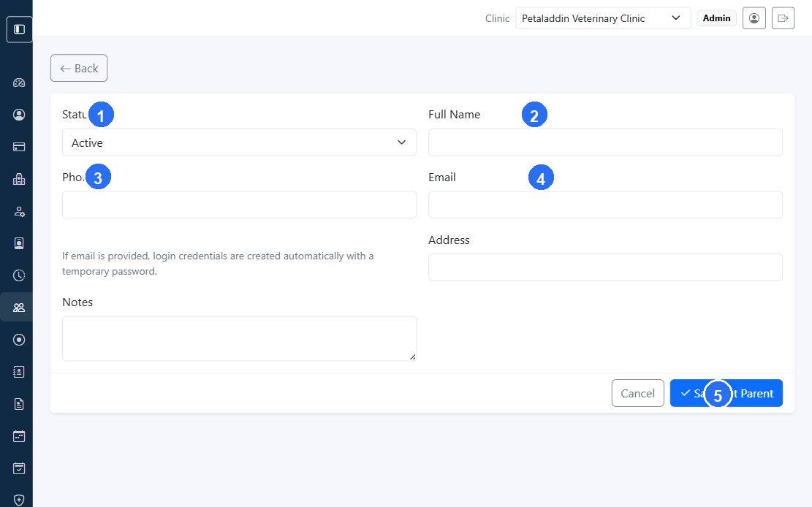The height and width of the screenshot is (507, 812).
Task: Click the Notes textarea resize handle
Action: coord(412,357)
